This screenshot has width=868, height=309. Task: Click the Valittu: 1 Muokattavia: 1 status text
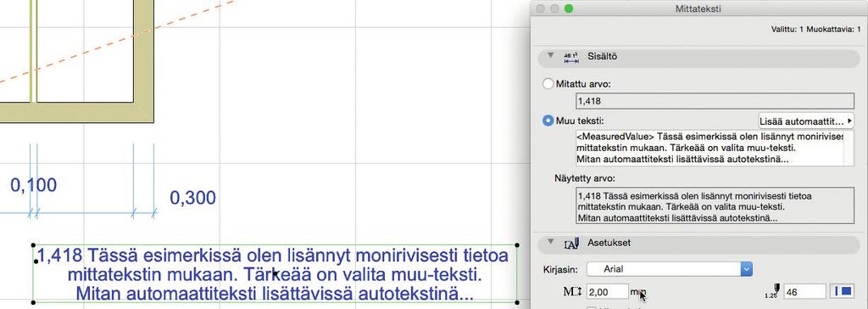[816, 29]
